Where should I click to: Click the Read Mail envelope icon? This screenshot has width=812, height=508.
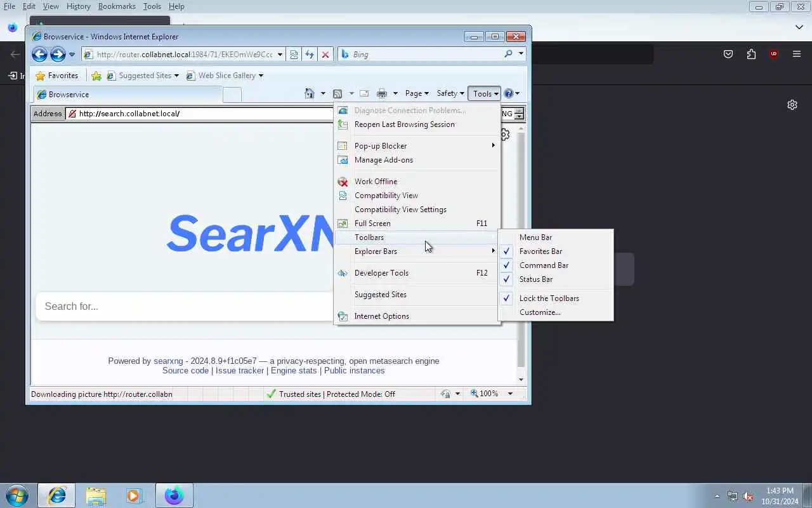pyautogui.click(x=365, y=93)
